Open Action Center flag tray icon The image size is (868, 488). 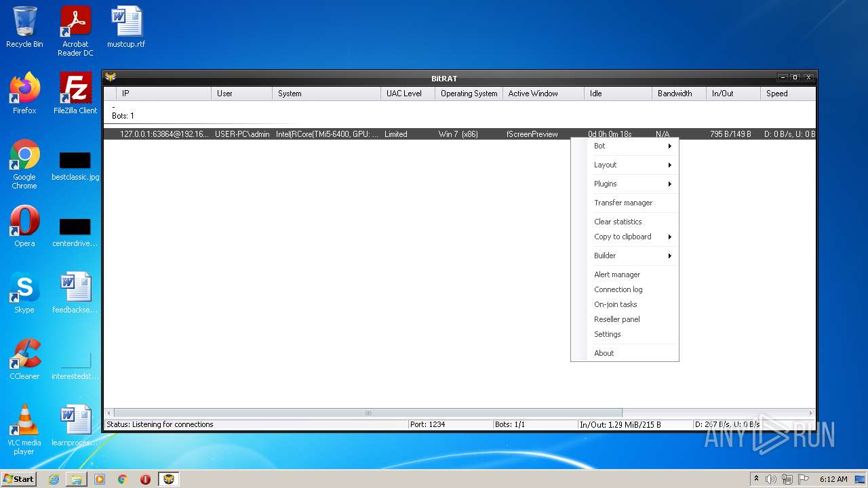click(804, 479)
